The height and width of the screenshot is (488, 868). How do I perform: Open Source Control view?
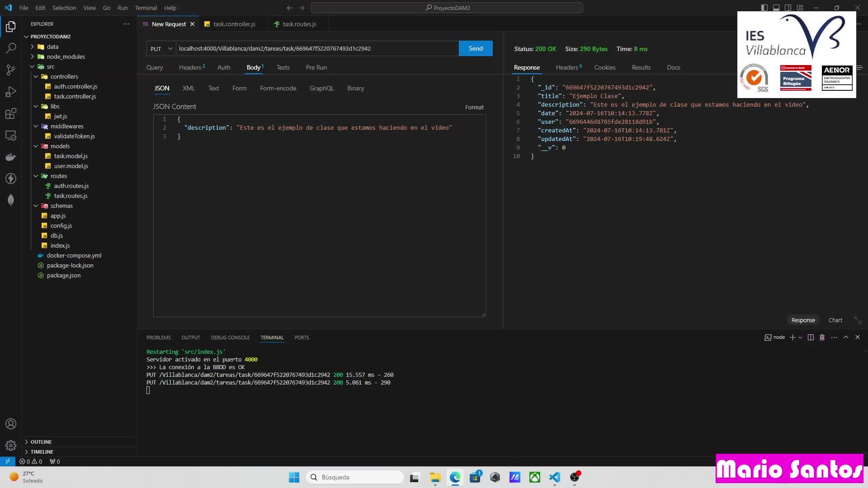click(x=11, y=70)
